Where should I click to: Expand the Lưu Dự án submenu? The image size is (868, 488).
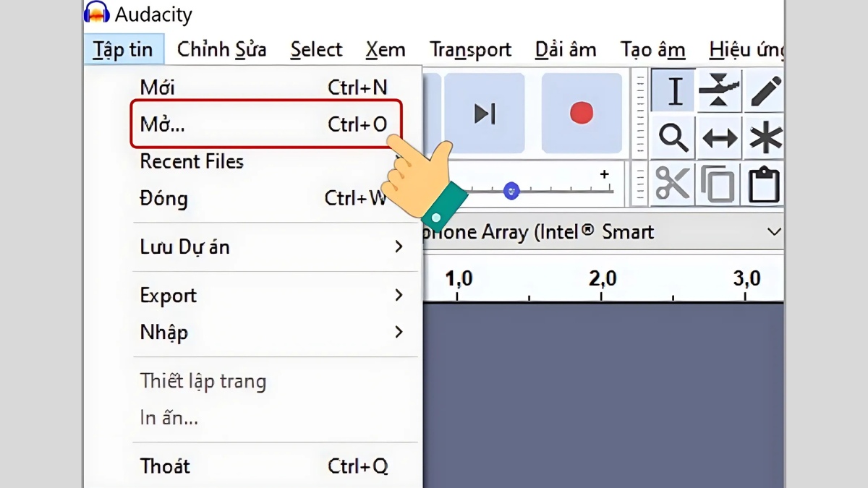[x=276, y=247]
